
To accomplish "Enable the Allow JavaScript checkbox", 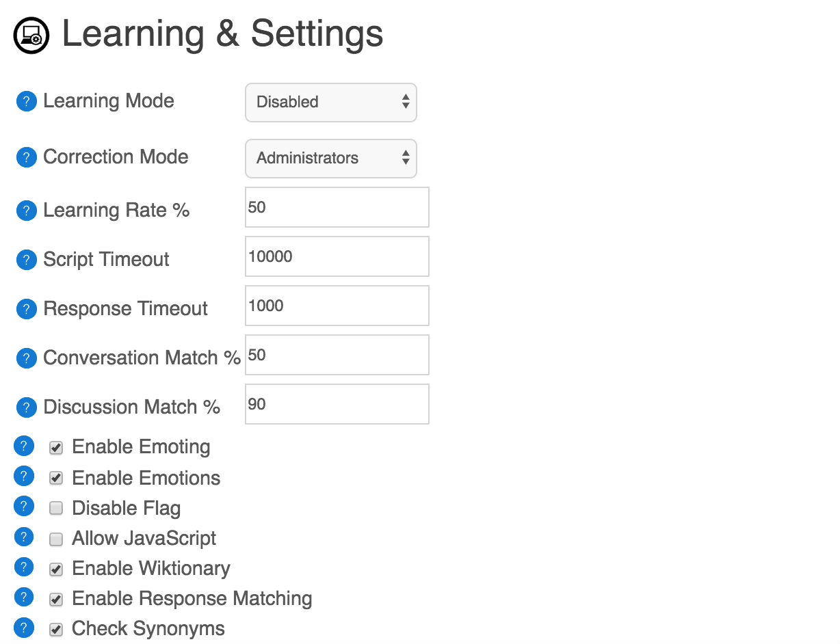I will 56,539.
